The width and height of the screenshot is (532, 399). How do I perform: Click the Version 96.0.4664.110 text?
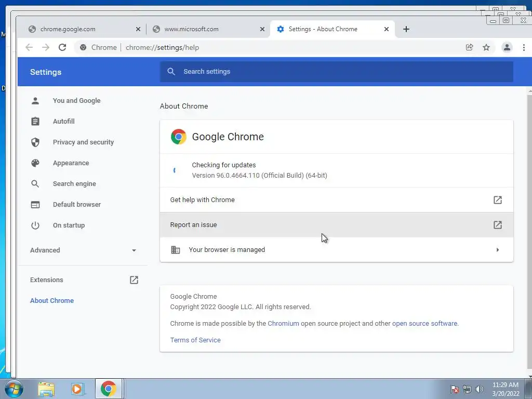[x=260, y=176]
